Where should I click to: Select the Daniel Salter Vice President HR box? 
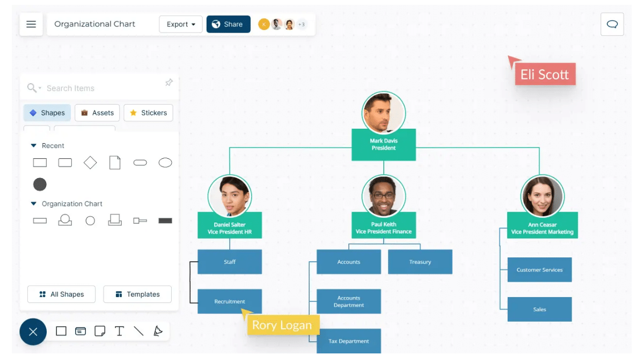click(x=230, y=225)
